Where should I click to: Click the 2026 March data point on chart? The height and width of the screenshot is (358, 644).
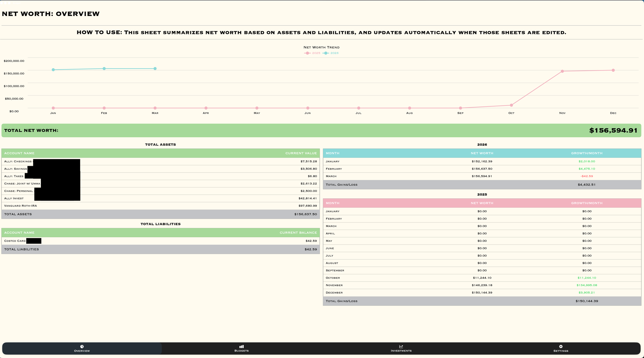pyautogui.click(x=155, y=69)
